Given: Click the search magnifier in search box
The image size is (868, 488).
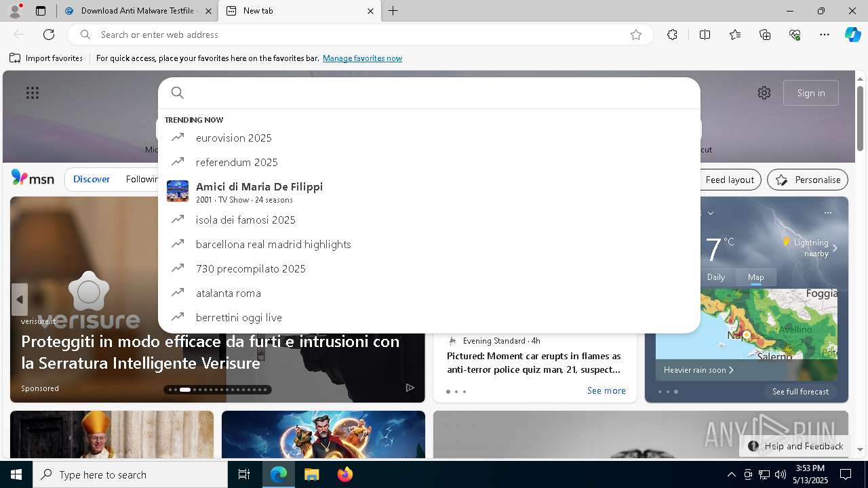Looking at the screenshot, I should [x=178, y=93].
